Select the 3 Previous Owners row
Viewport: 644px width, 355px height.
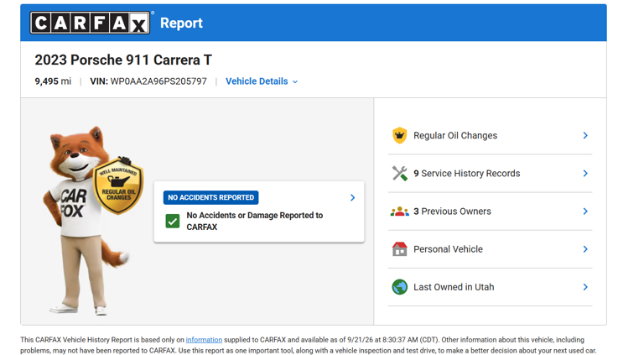(x=490, y=211)
